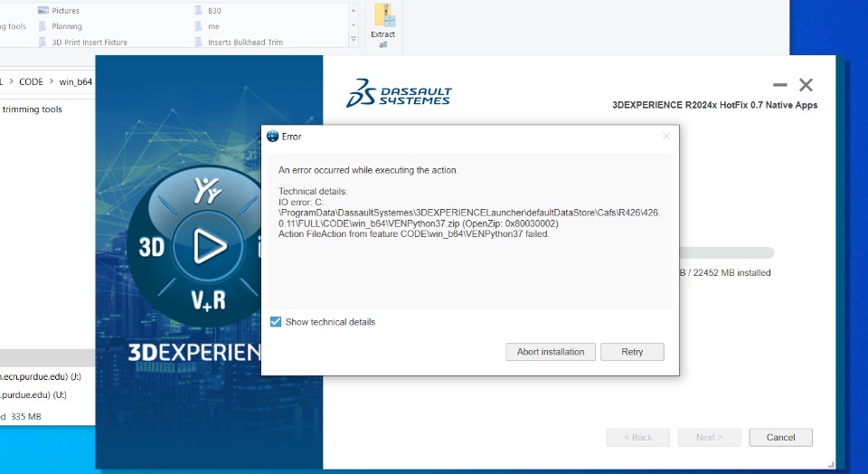Expand the chevron before CODE breadcrumb
This screenshot has height=474, width=868.
pos(11,81)
